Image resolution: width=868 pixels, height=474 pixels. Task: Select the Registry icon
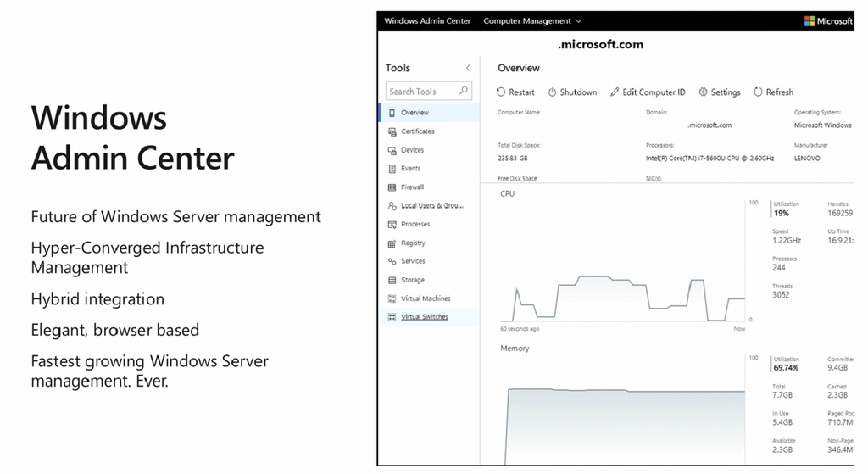(392, 243)
